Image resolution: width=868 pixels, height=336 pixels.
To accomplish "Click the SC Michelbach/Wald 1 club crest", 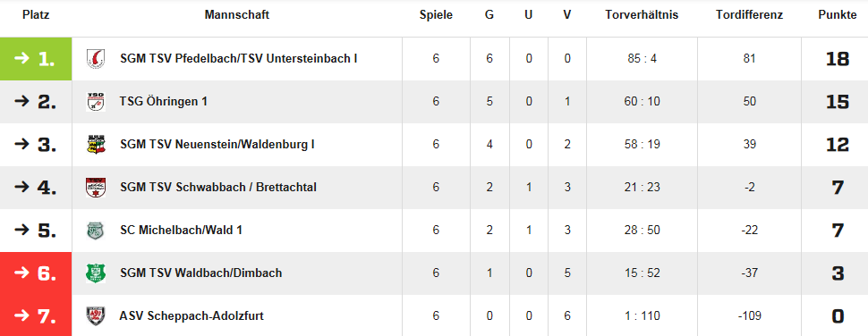I will [96, 231].
